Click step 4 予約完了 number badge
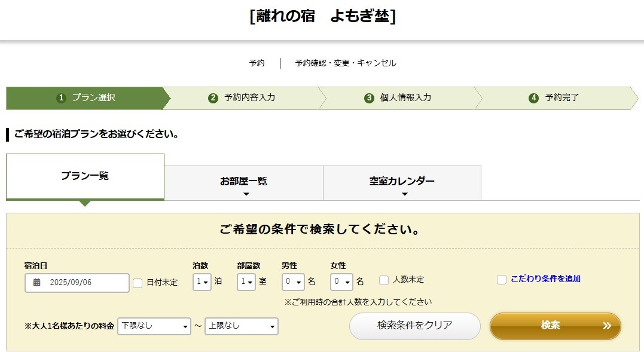 coord(533,98)
